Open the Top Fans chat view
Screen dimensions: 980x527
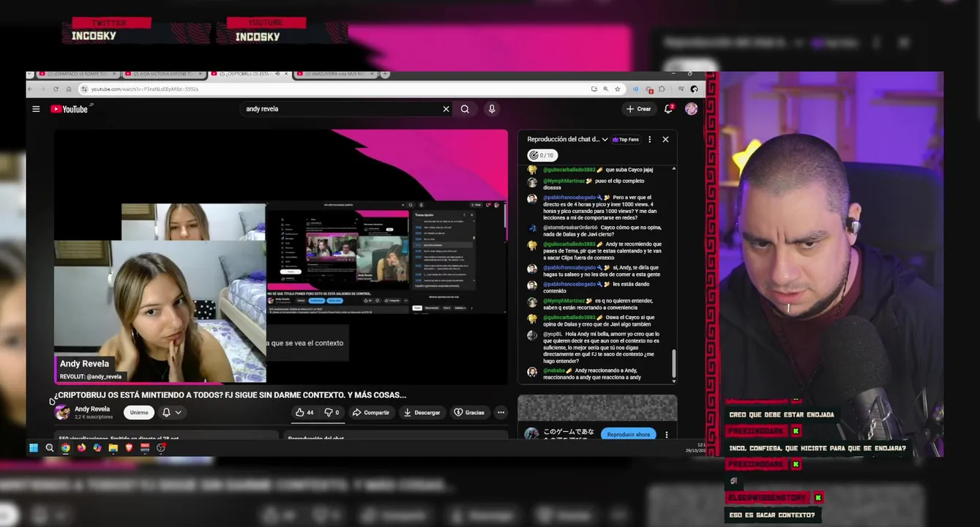pos(626,139)
